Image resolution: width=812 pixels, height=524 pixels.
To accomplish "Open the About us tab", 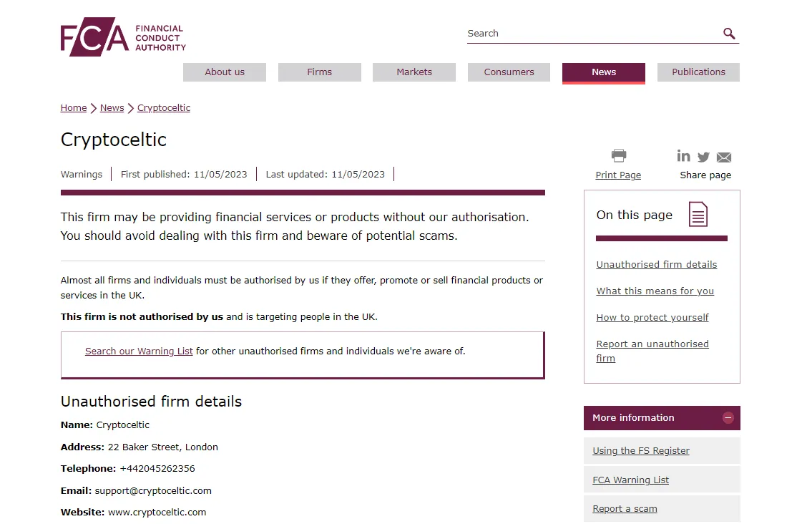I will click(x=224, y=72).
